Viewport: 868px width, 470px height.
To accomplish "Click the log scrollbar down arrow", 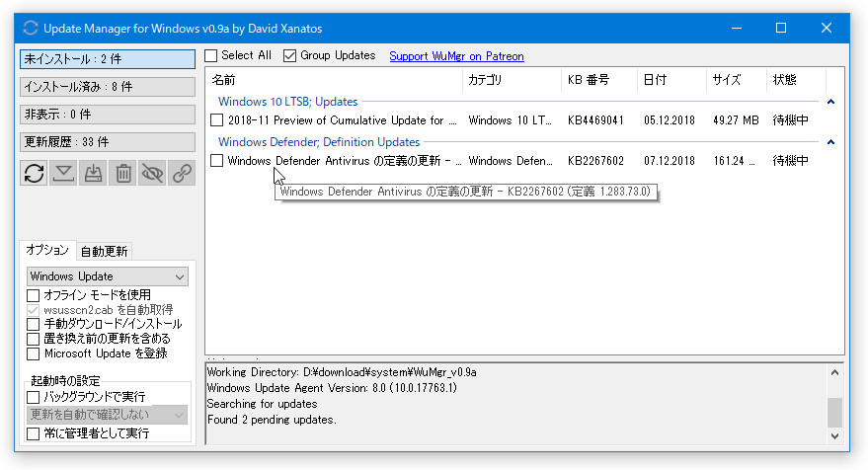I will tap(834, 436).
